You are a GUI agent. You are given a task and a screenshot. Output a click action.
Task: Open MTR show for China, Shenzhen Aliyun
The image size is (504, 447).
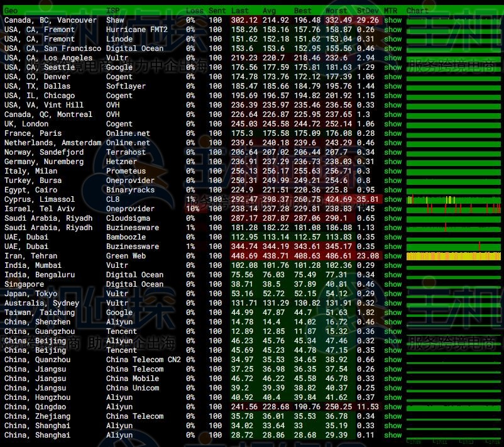(393, 322)
